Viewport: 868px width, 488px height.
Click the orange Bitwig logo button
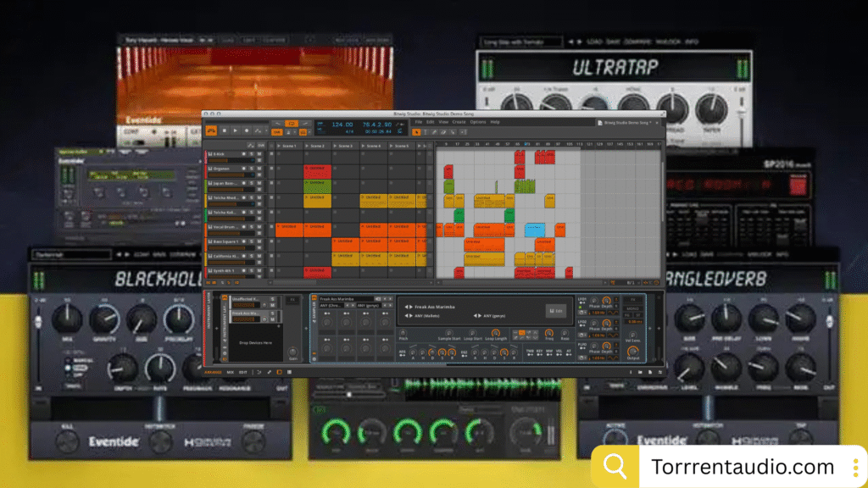[x=211, y=130]
